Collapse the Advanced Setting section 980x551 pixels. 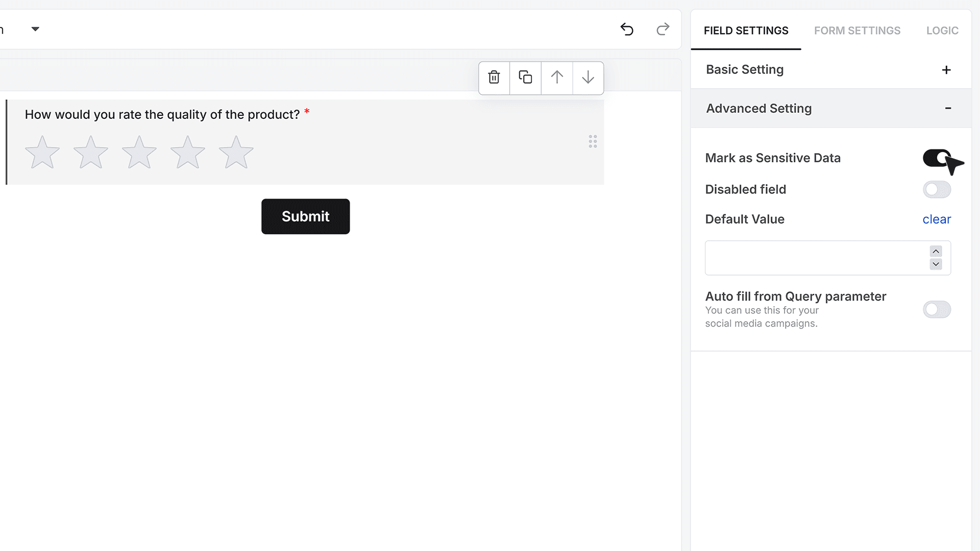pos(948,108)
